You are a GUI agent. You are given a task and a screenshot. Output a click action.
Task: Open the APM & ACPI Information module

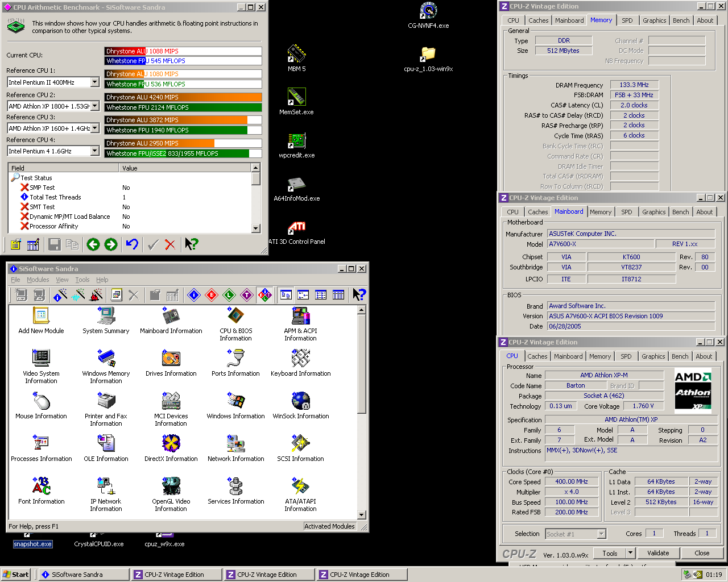pyautogui.click(x=301, y=324)
